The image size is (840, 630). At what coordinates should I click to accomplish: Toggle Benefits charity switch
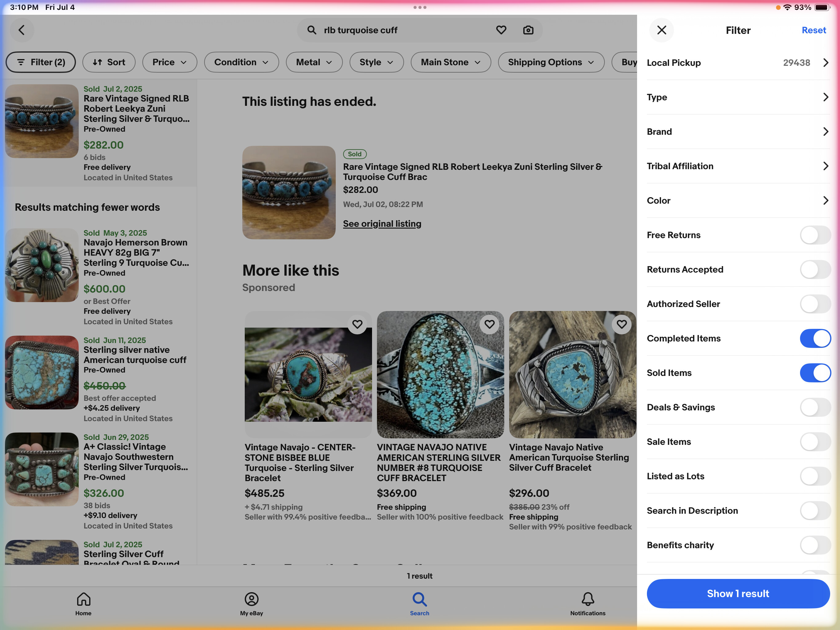coord(815,545)
